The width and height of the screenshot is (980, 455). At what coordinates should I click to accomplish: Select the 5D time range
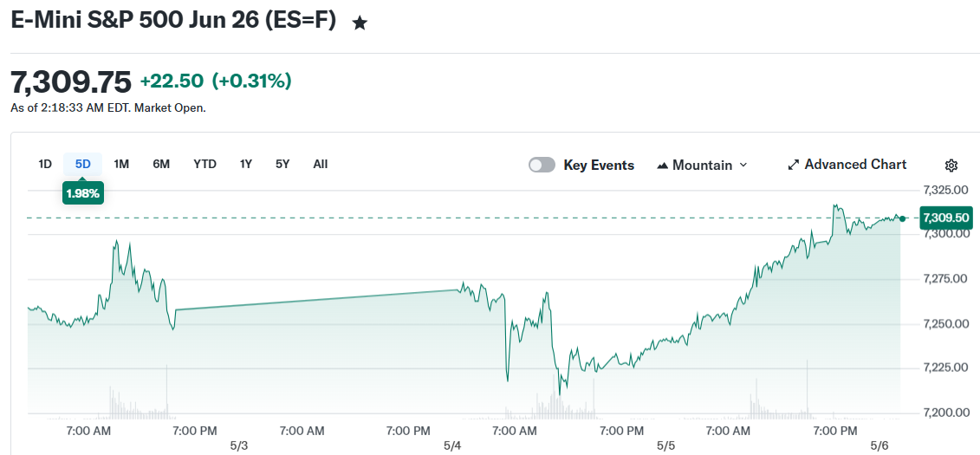click(83, 165)
